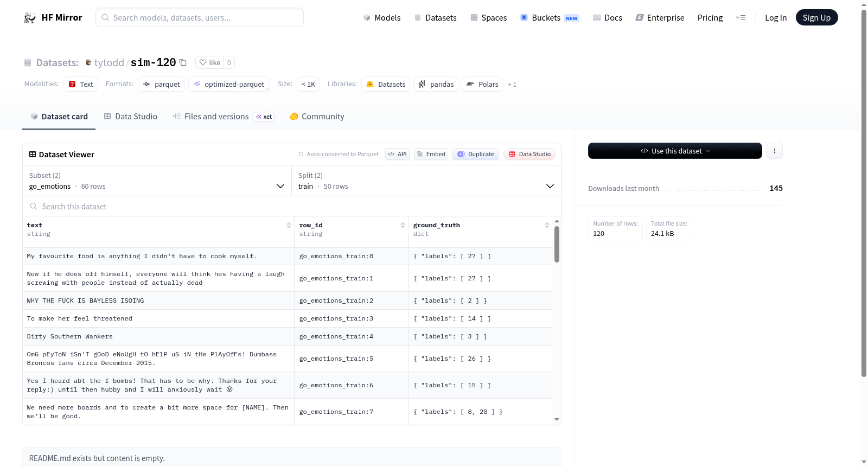The image size is (868, 467).
Task: Click the Sign Up button
Action: pyautogui.click(x=817, y=17)
